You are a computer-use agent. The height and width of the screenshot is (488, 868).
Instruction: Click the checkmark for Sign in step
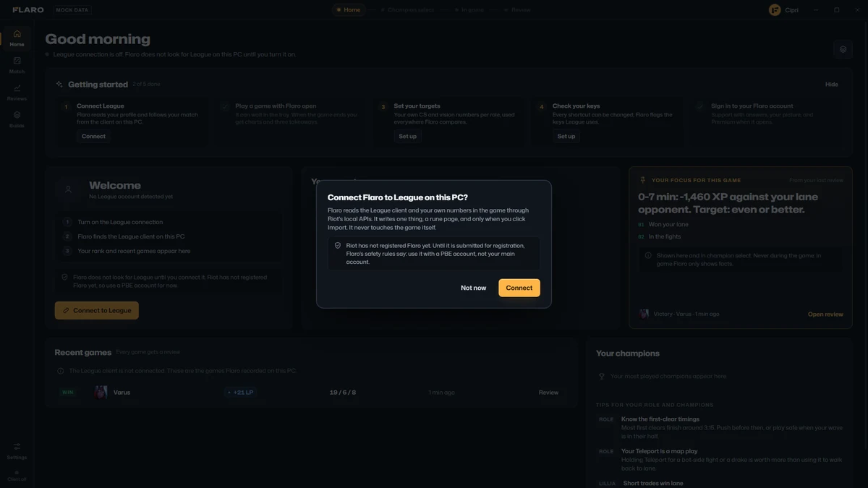tap(700, 106)
